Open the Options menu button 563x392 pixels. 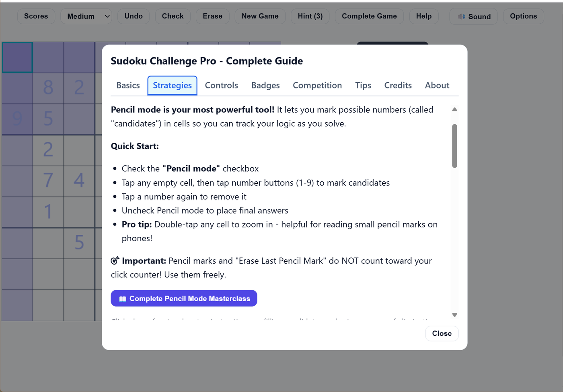coord(523,16)
